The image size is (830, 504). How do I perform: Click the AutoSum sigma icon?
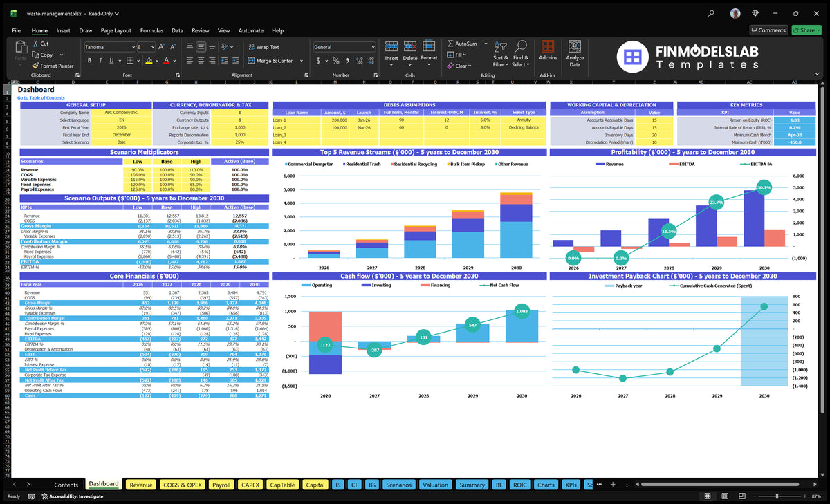click(x=450, y=44)
